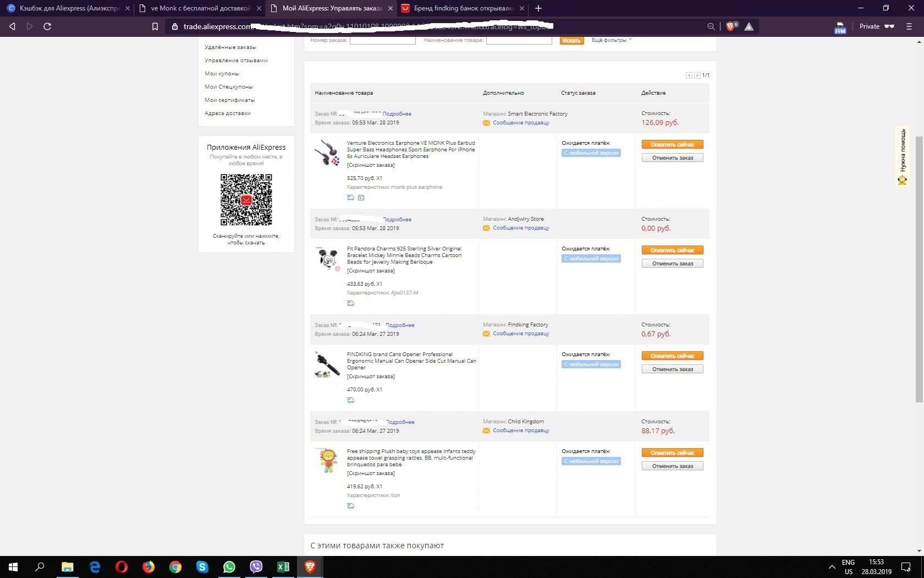The height and width of the screenshot is (578, 924).
Task: Cancel the FINDKING can opener order
Action: [x=673, y=369]
